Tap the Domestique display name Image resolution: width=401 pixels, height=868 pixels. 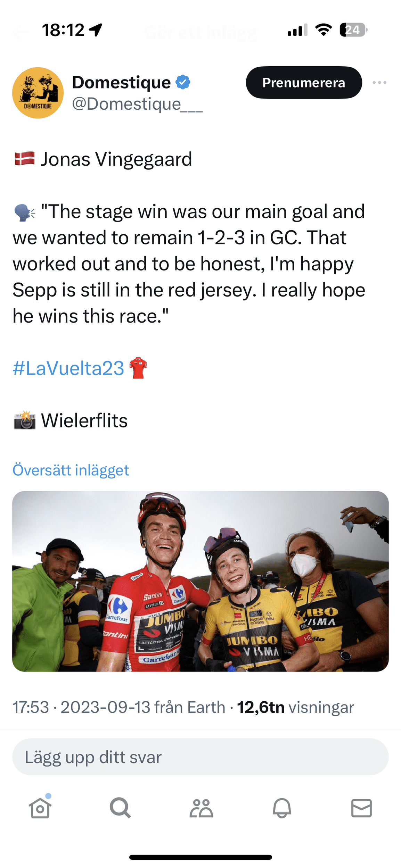point(121,82)
